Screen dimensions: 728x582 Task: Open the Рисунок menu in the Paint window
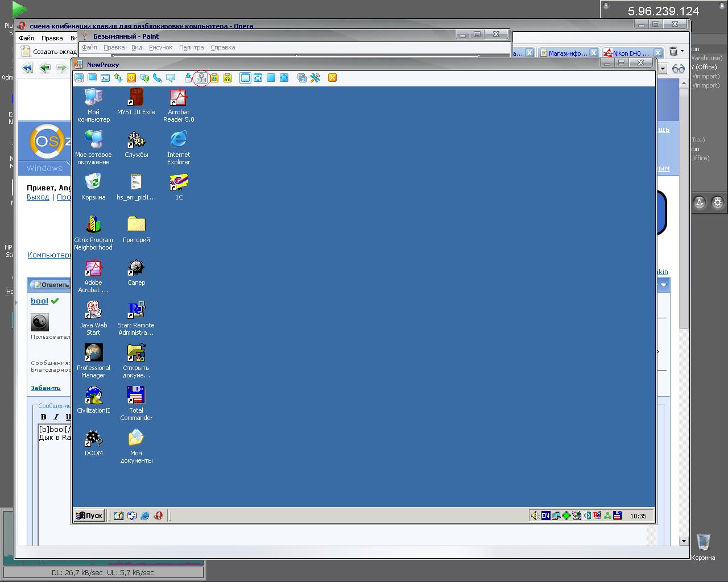coord(160,47)
